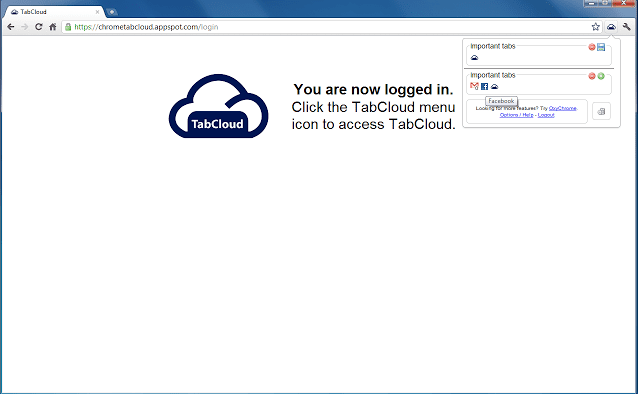Click the grey button beside the footer links
Image resolution: width=638 pixels, height=394 pixels.
[601, 111]
